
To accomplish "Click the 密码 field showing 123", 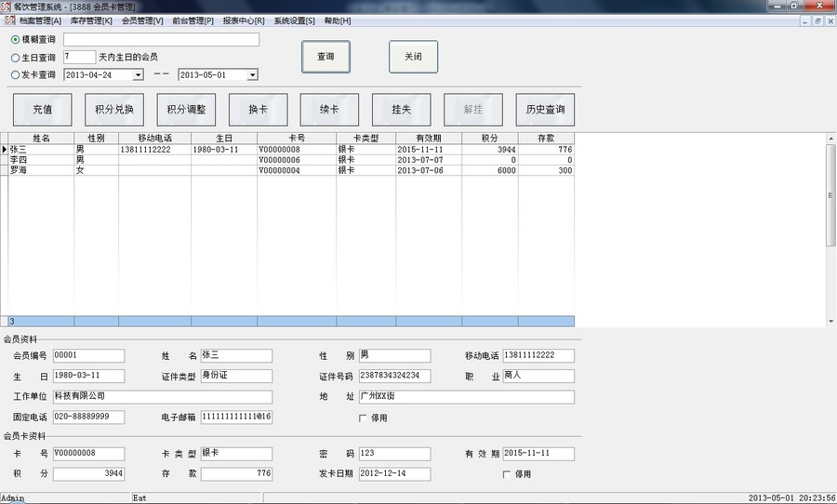I will click(x=394, y=454).
